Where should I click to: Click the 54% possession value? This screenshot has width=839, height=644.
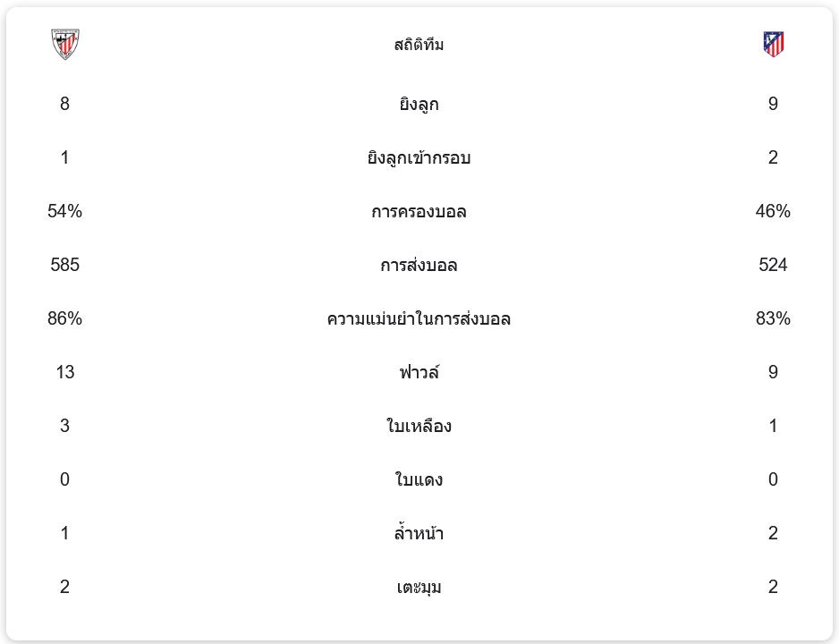(64, 211)
